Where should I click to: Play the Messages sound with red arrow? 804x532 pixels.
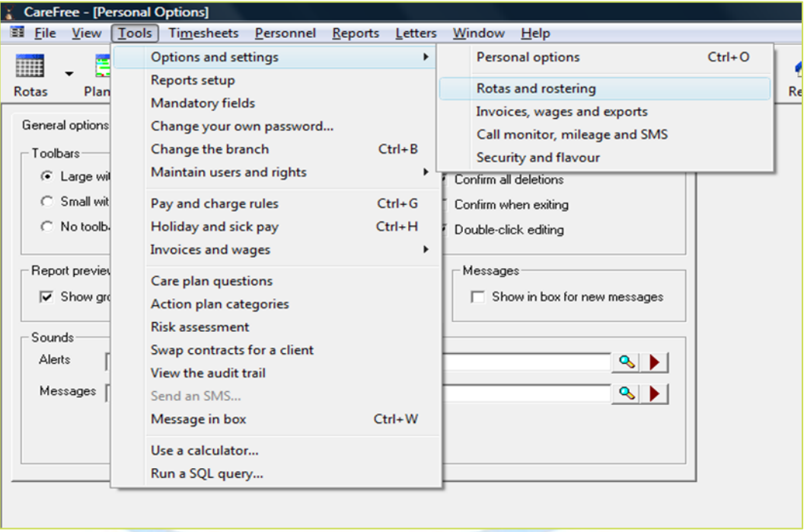(x=654, y=393)
